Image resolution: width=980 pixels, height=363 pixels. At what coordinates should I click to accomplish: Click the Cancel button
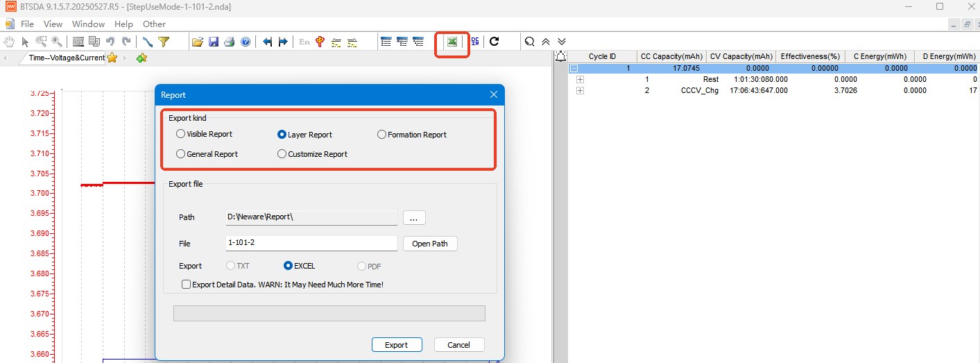coord(459,345)
